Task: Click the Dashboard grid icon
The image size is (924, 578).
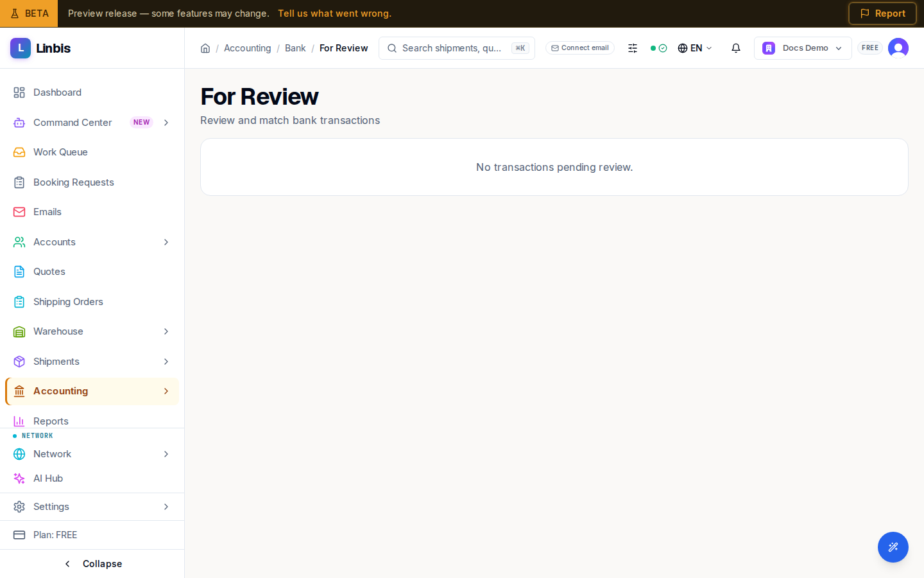Action: pyautogui.click(x=19, y=92)
